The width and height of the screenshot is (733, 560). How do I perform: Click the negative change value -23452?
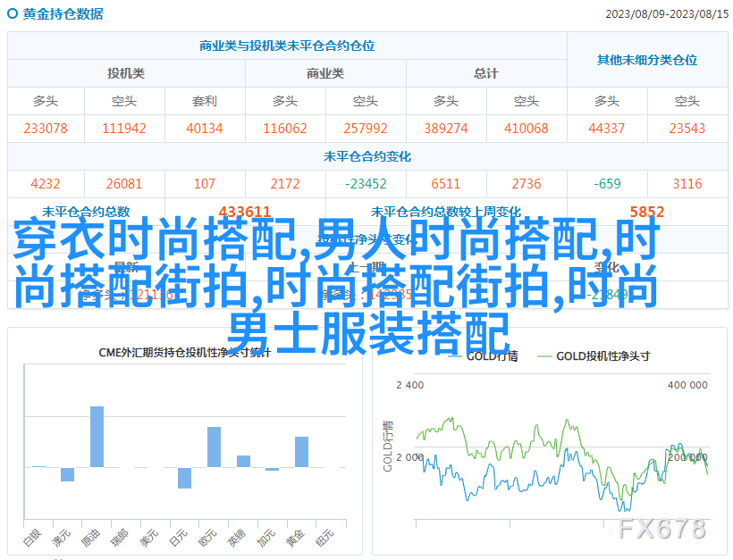point(366,184)
